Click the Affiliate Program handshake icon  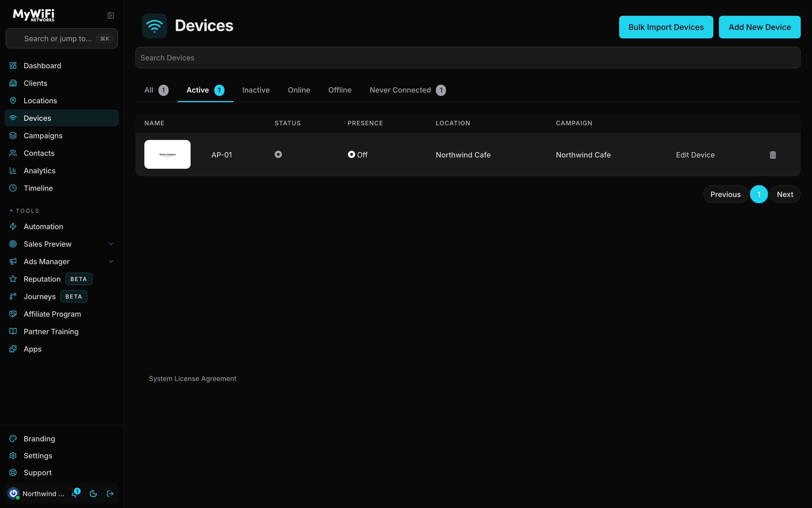(13, 314)
